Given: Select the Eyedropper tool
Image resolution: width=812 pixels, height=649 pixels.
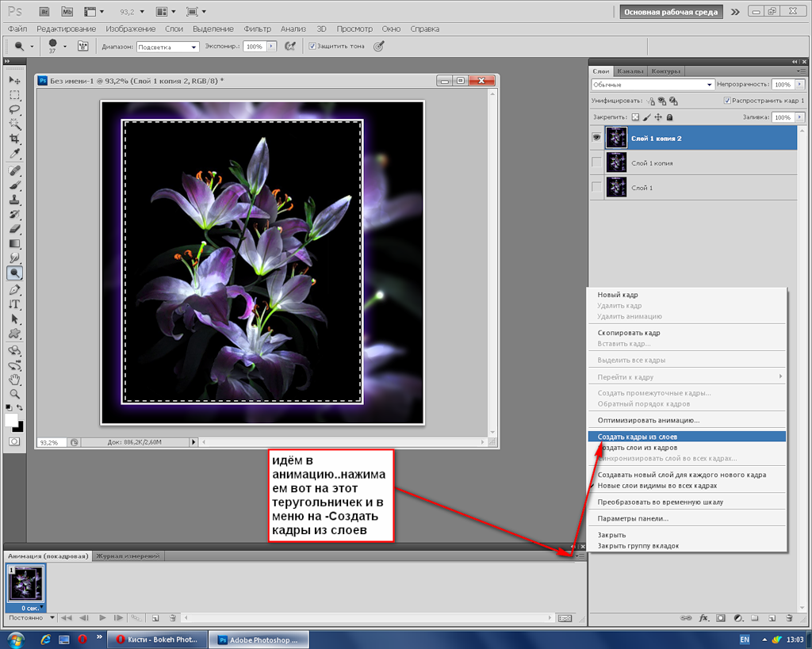Looking at the screenshot, I should coord(14,152).
